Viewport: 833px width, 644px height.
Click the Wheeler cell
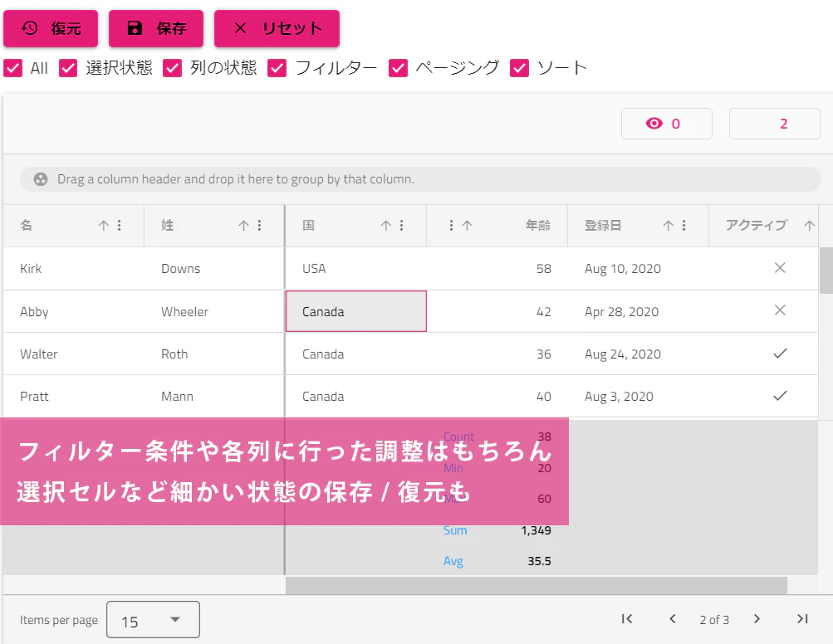[x=214, y=311]
